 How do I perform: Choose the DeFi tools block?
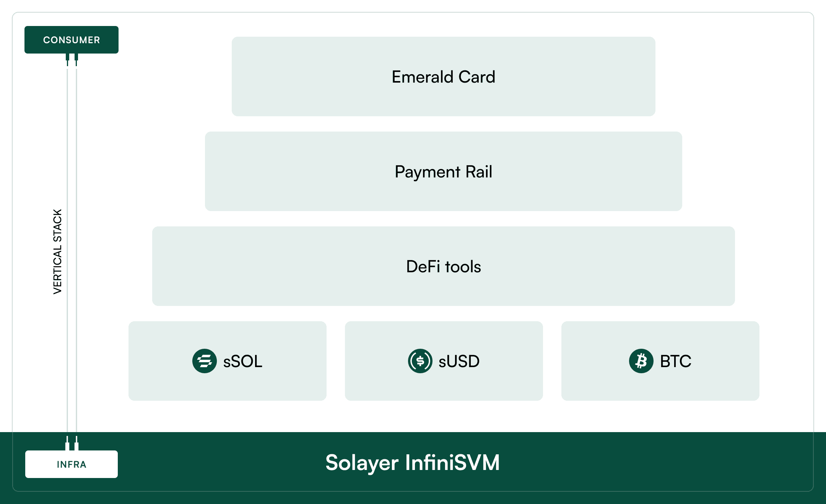pyautogui.click(x=443, y=266)
